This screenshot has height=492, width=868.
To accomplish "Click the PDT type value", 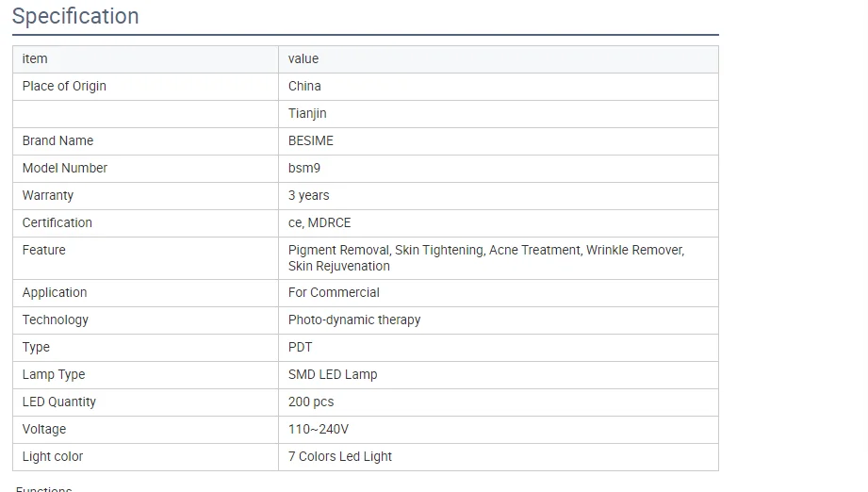I will [x=300, y=347].
